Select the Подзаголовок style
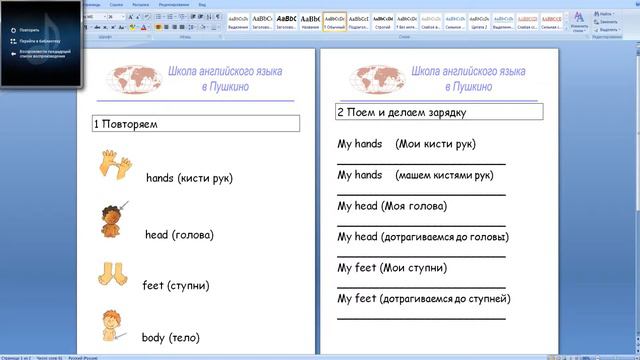The height and width of the screenshot is (360, 640). [358, 22]
